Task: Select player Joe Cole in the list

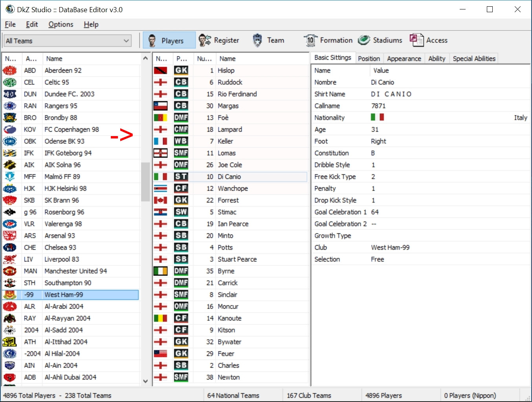Action: (x=230, y=165)
